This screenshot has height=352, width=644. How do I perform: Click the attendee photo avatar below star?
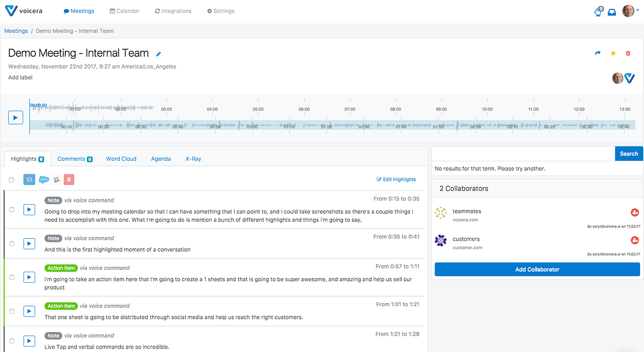pos(617,78)
